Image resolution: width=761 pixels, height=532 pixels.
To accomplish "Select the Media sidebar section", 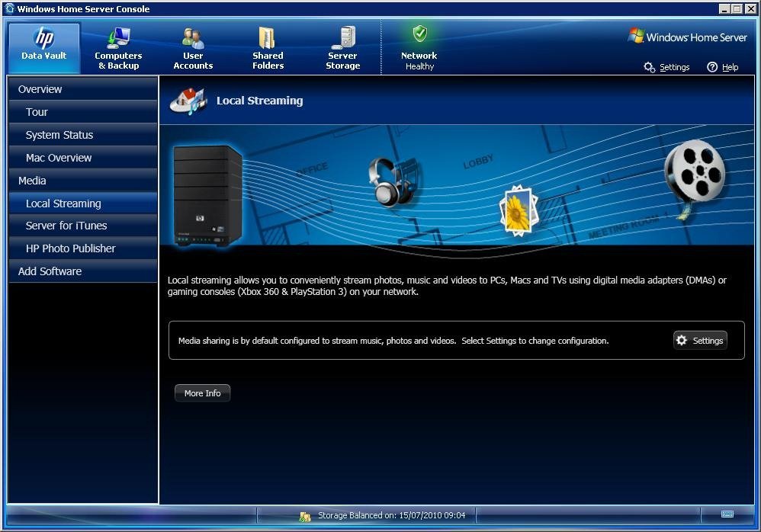I will (83, 181).
